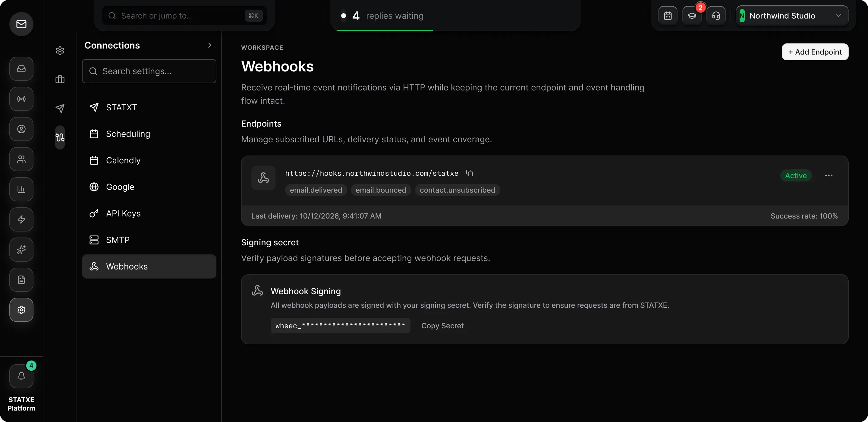Open the sidebar settings gear button

click(x=21, y=310)
